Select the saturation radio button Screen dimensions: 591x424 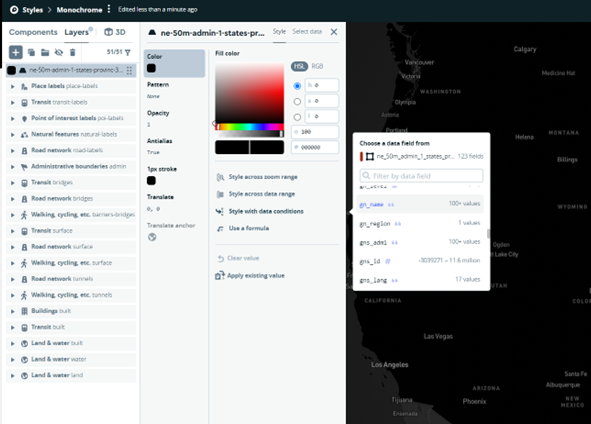(x=297, y=101)
